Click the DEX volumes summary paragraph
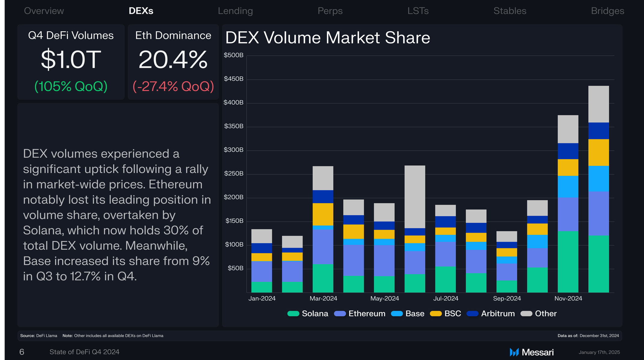The width and height of the screenshot is (644, 360). [x=117, y=215]
